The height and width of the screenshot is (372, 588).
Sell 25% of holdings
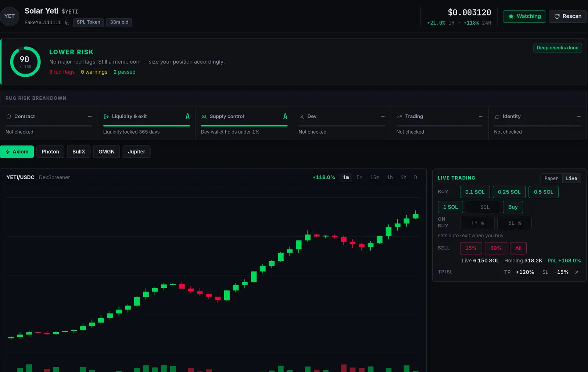471,248
